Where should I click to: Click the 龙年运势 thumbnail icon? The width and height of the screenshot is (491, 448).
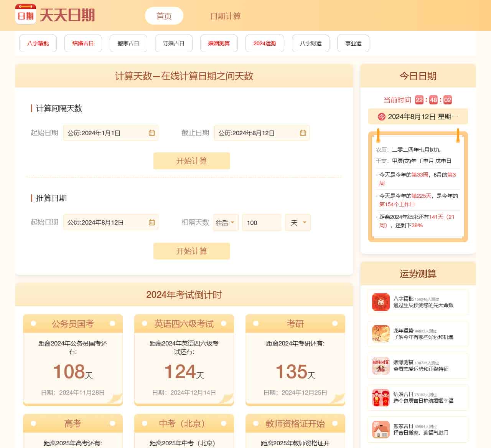[381, 334]
